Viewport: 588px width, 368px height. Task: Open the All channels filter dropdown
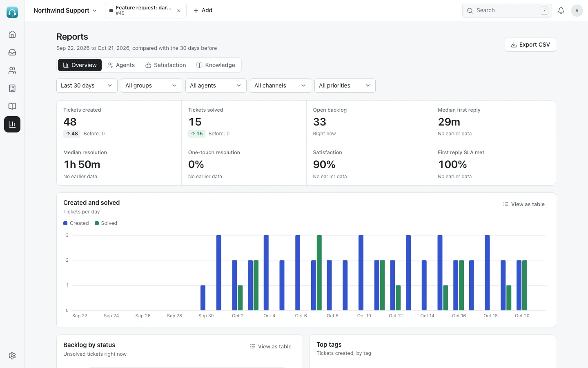tap(281, 85)
